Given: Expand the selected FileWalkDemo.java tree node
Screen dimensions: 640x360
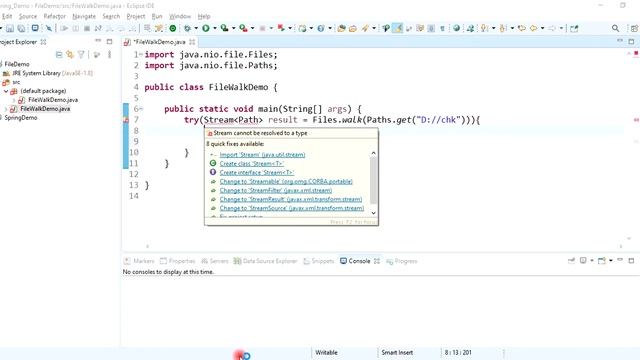Looking at the screenshot, I should (x=6, y=109).
